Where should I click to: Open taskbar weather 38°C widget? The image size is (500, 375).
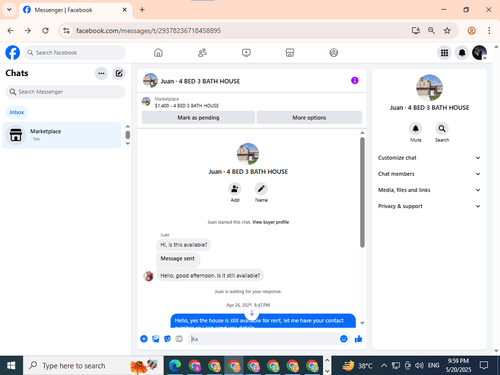pos(357,366)
